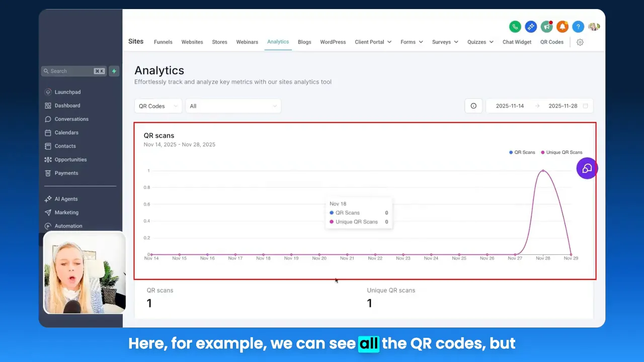Viewport: 644px width, 362px height.
Task: Open Dashboard from the sidebar
Action: (x=67, y=106)
